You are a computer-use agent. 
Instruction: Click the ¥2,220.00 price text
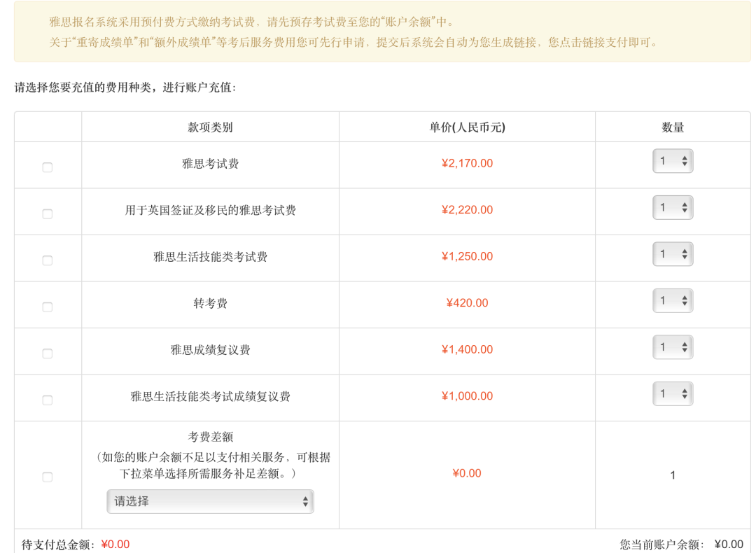[467, 210]
